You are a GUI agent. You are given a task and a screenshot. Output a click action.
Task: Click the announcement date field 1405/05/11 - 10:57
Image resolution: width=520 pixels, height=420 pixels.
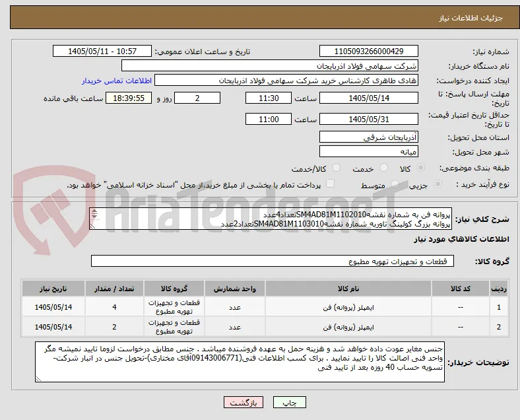point(102,51)
